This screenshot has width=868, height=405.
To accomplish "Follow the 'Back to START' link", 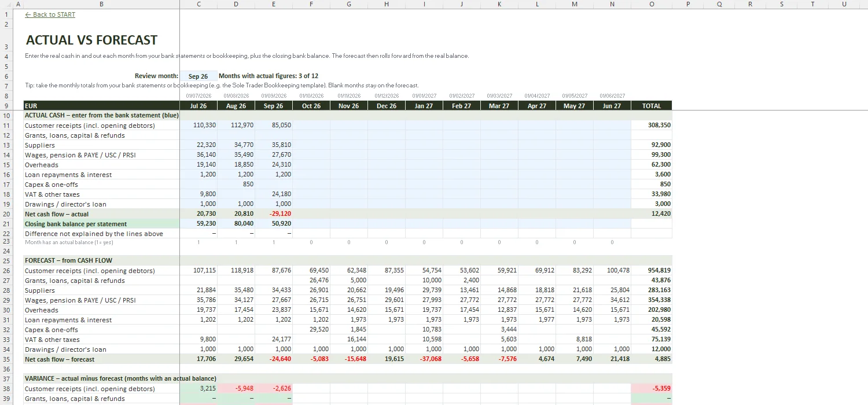I will [50, 14].
